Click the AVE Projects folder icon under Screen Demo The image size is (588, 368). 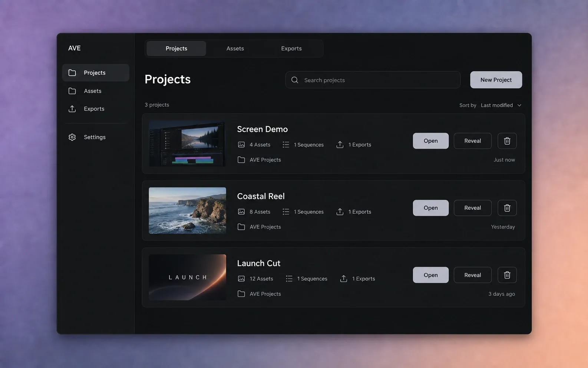pyautogui.click(x=241, y=160)
